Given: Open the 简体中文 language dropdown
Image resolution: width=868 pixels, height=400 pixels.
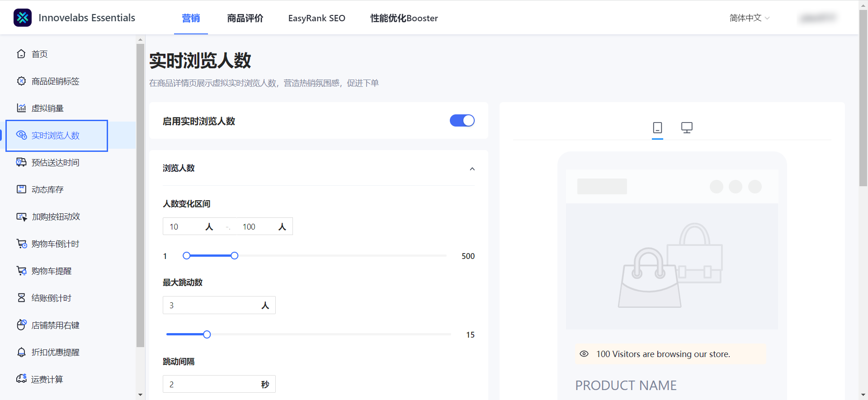Looking at the screenshot, I should (749, 18).
